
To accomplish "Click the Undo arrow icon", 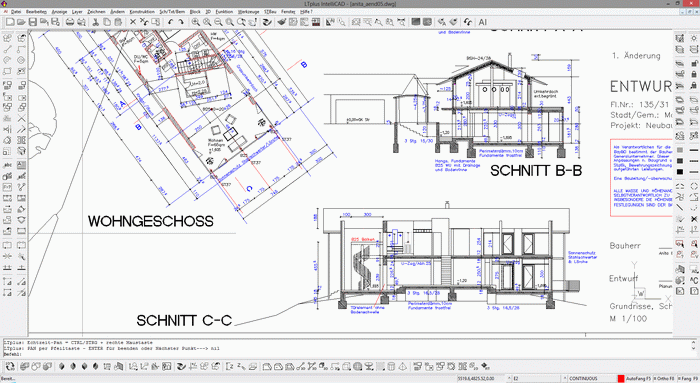I will pyautogui.click(x=171, y=22).
